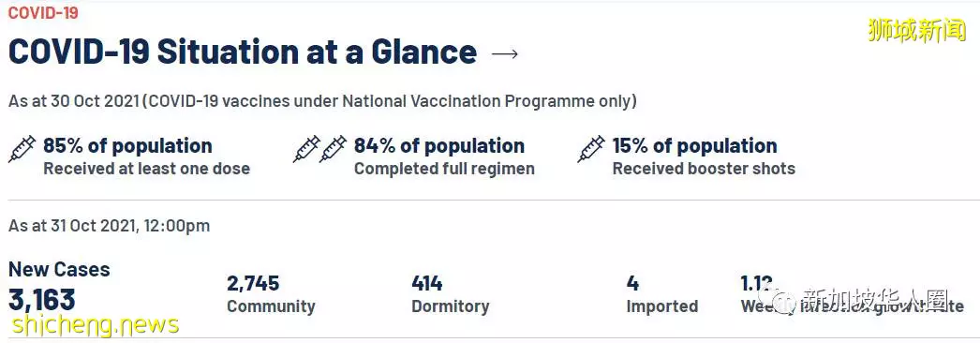Viewport: 980px width, 343px height.
Task: Click the New Cases 3,163 figure
Action: click(42, 300)
